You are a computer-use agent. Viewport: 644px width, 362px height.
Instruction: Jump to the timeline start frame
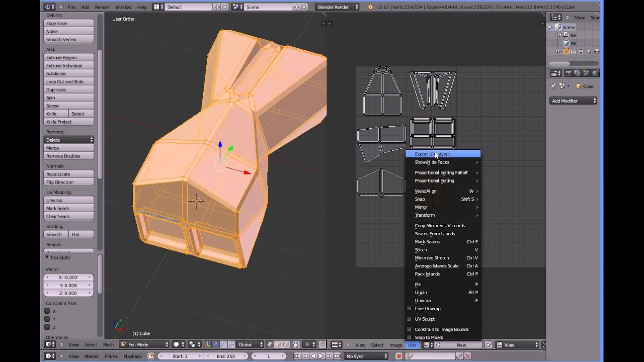(297, 356)
